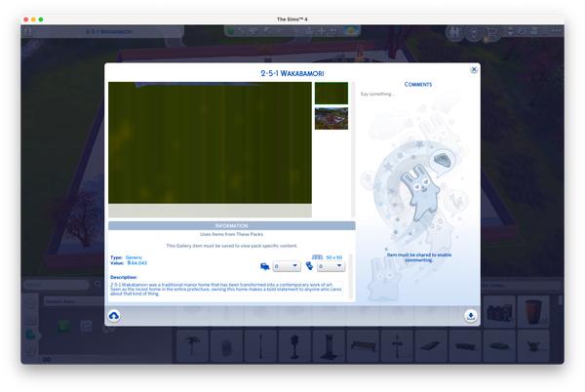The width and height of the screenshot is (585, 392).
Task: Pick the wooden barrel catalog item
Action: pos(533,312)
